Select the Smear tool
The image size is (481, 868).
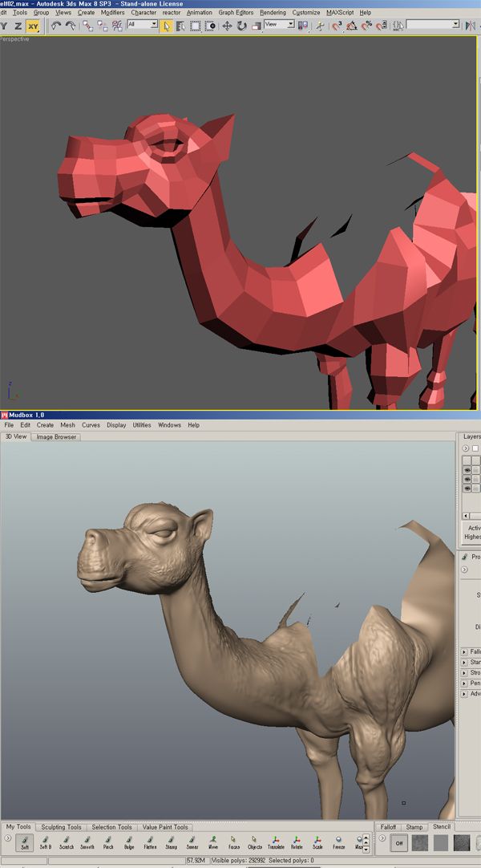(192, 842)
